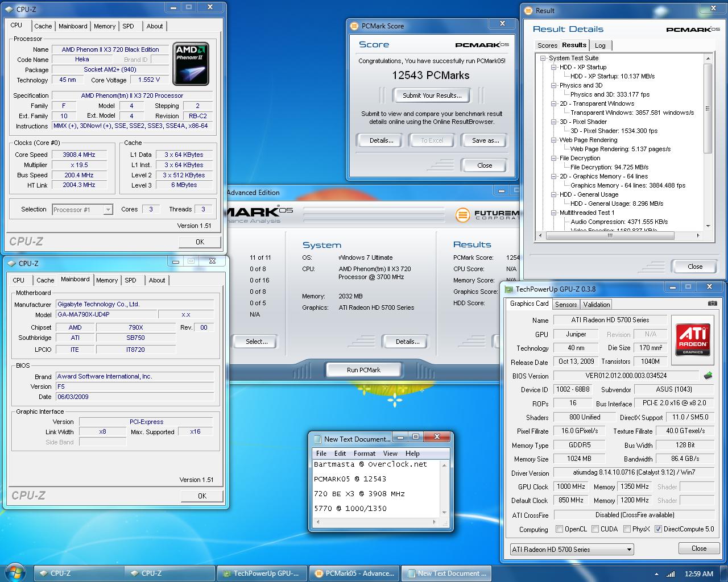728x582 pixels.
Task: Switch to Sensors tab in GPU-Z
Action: pos(566,305)
